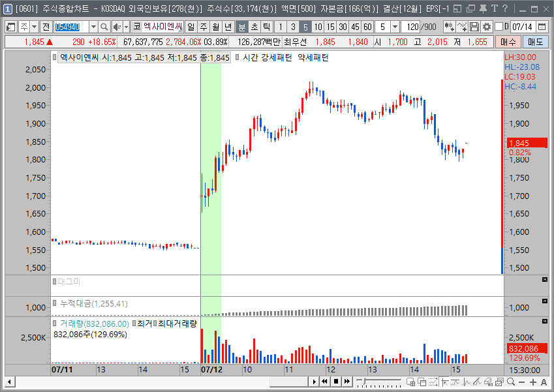The height and width of the screenshot is (392, 554).
Task: Click the chart picture copy icon at bottom
Action: click(x=500, y=382)
